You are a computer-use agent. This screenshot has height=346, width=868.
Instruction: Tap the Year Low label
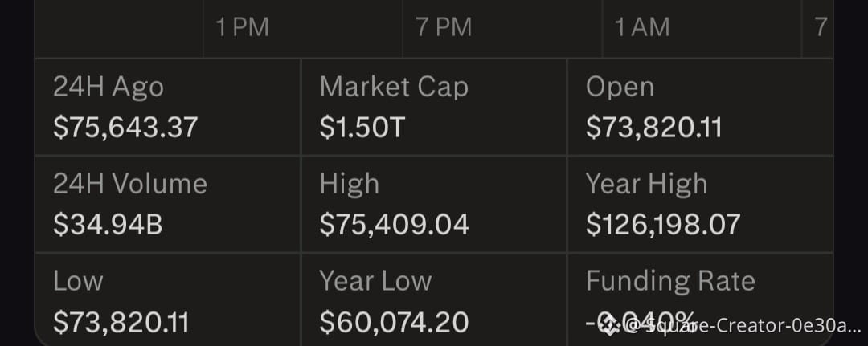pyautogui.click(x=375, y=281)
